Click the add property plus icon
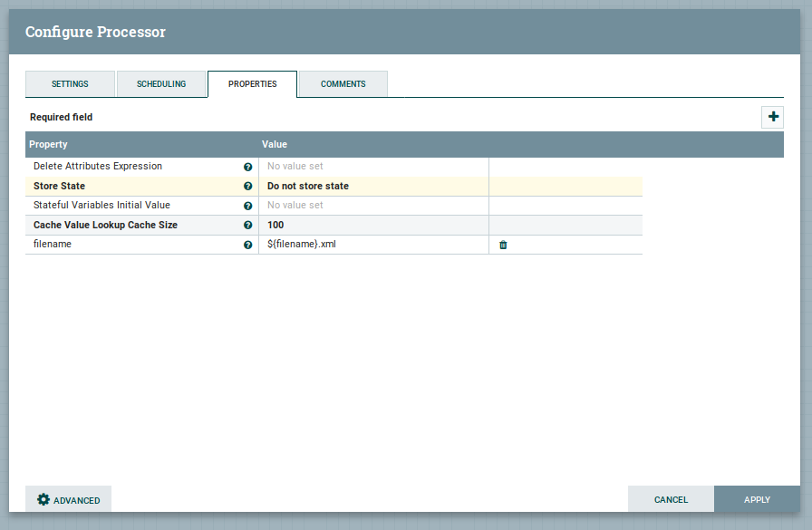Viewport: 812px width, 530px height. (x=772, y=117)
